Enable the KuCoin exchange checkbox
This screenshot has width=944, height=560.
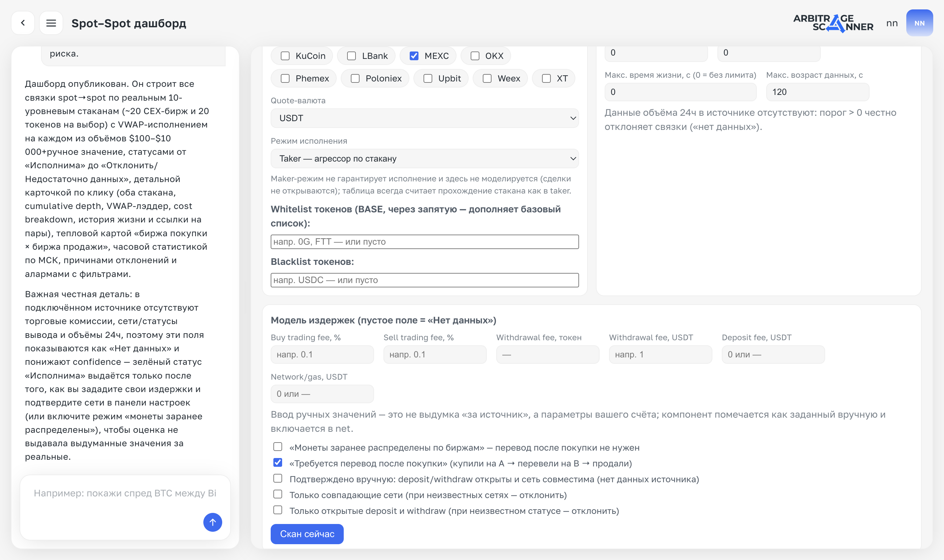[x=285, y=56]
